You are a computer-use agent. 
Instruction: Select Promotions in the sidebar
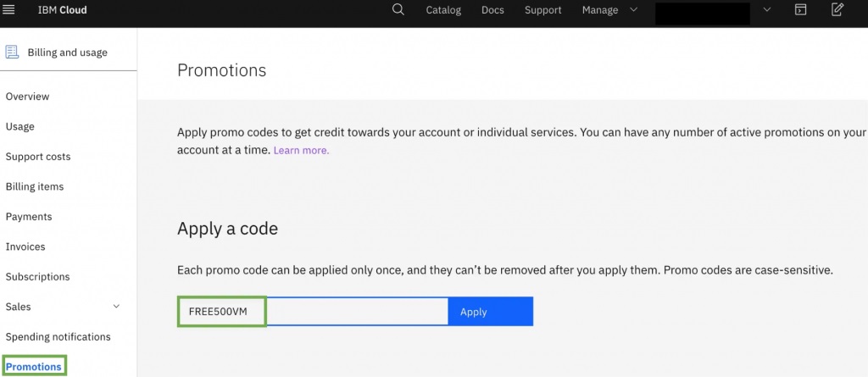(34, 367)
